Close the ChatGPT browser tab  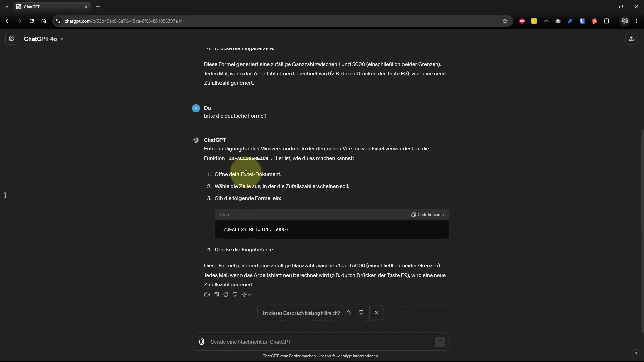pyautogui.click(x=86, y=7)
